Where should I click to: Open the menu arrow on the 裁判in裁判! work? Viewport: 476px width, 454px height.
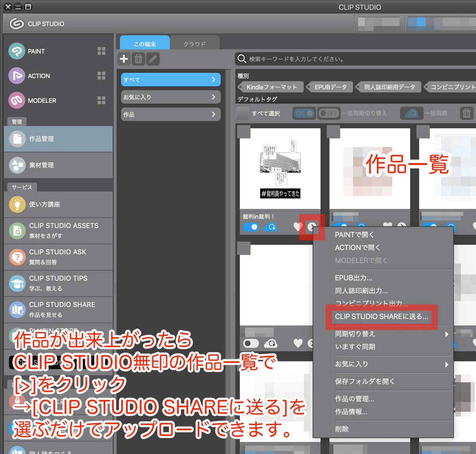pos(312,227)
